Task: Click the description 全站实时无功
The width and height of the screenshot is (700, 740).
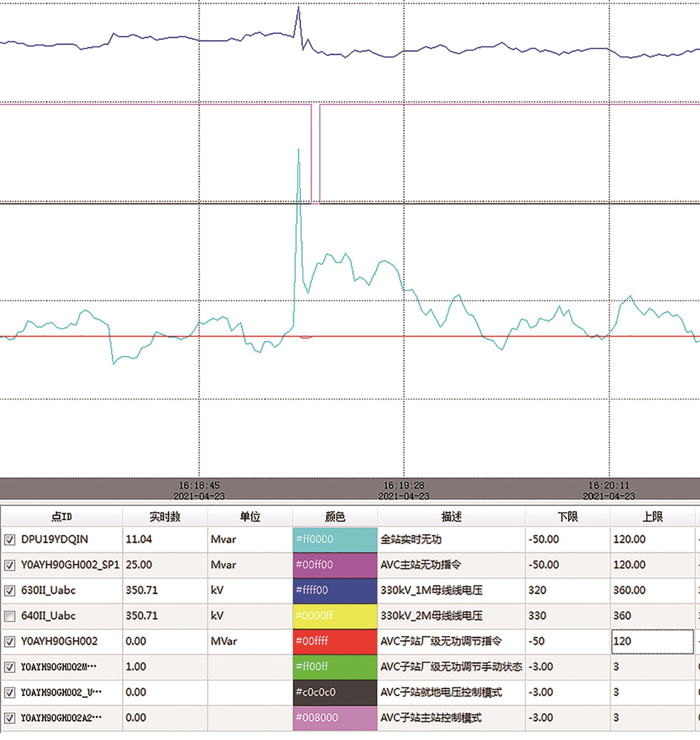Action: tap(411, 539)
